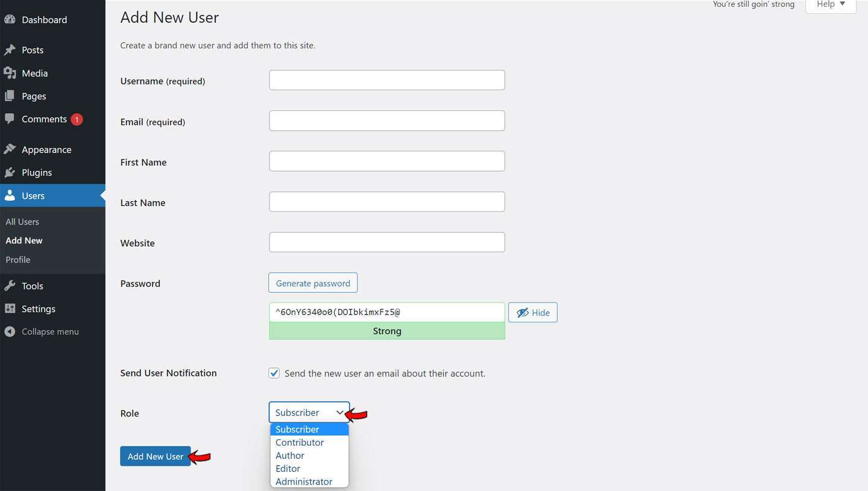868x491 pixels.
Task: Click the green Strong strength indicator
Action: coord(387,331)
